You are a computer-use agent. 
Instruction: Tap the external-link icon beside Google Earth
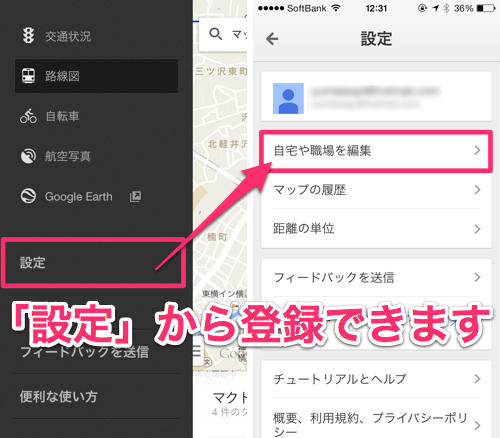coord(135,196)
